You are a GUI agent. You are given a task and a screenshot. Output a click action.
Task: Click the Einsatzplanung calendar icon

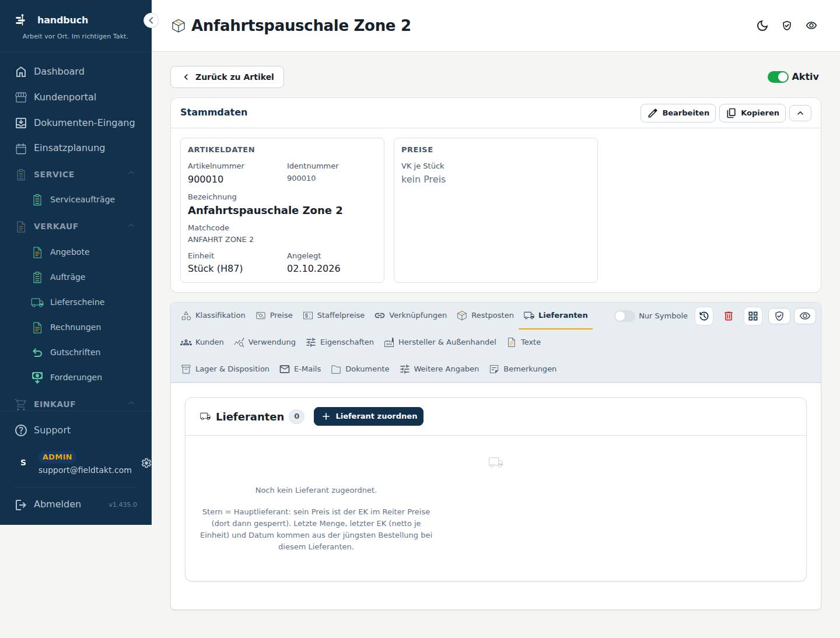point(21,148)
